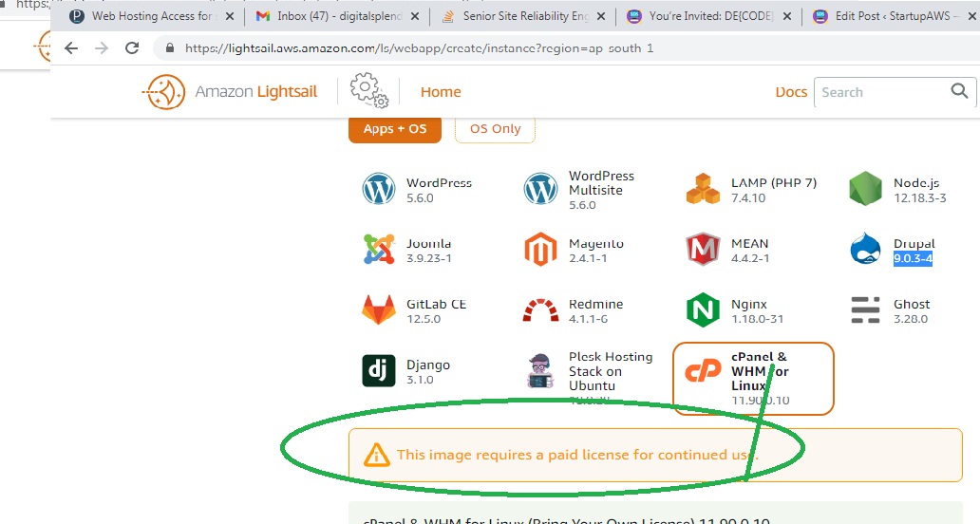The width and height of the screenshot is (980, 524).
Task: Choose the Joomla blueprint icon
Action: [379, 250]
